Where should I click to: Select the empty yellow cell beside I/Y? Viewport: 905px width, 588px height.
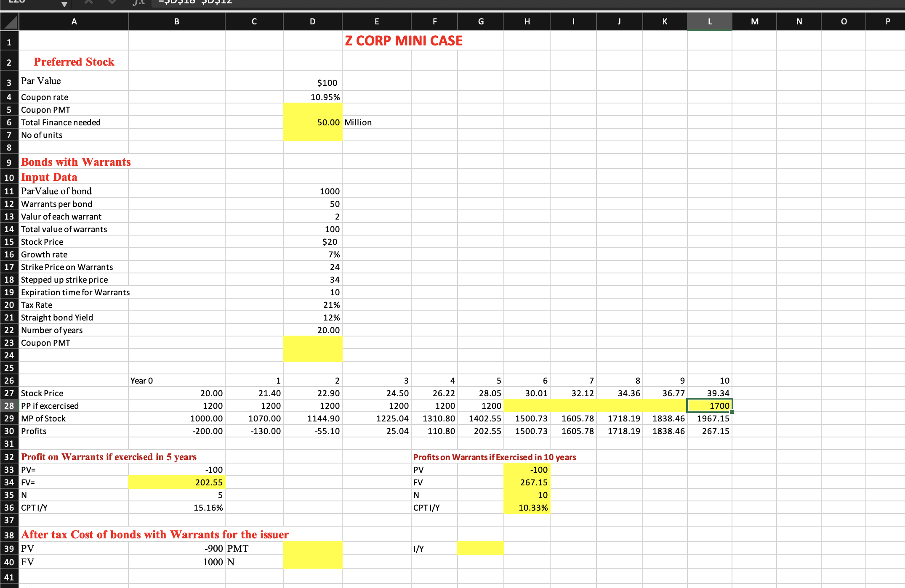coord(481,548)
